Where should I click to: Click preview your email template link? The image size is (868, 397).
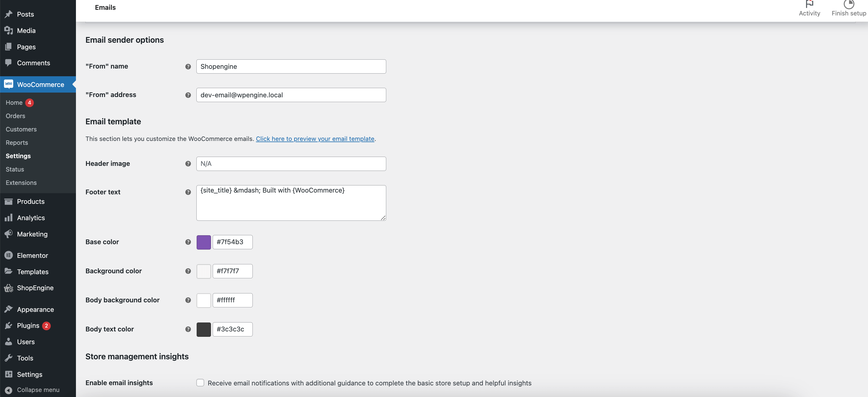(x=315, y=139)
